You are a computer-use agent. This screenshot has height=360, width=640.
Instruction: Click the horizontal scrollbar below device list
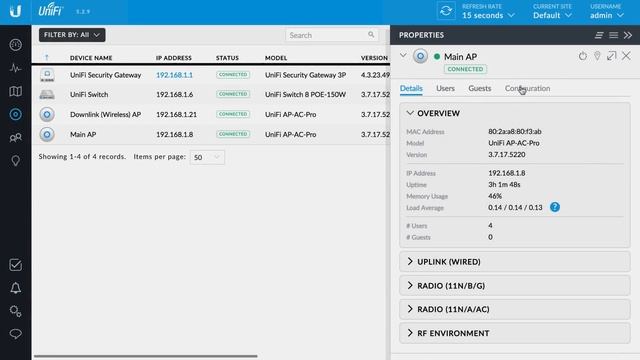(146, 356)
